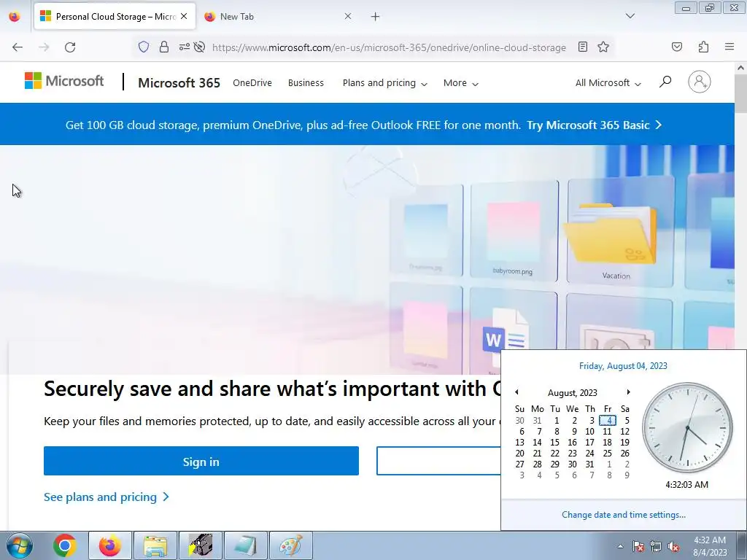Click the account sign-in avatar icon
The width and height of the screenshot is (747, 560).
pyautogui.click(x=699, y=82)
